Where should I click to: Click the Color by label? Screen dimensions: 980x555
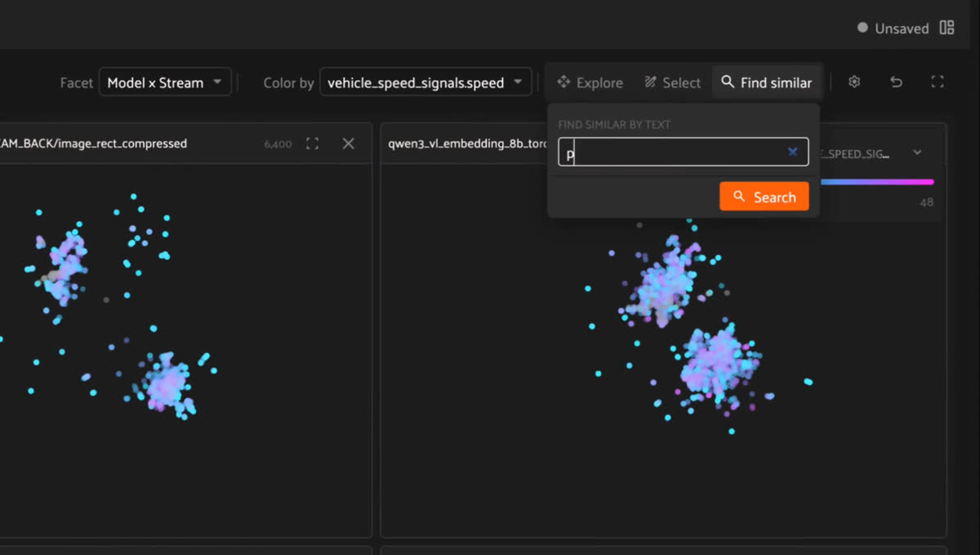[x=289, y=82]
